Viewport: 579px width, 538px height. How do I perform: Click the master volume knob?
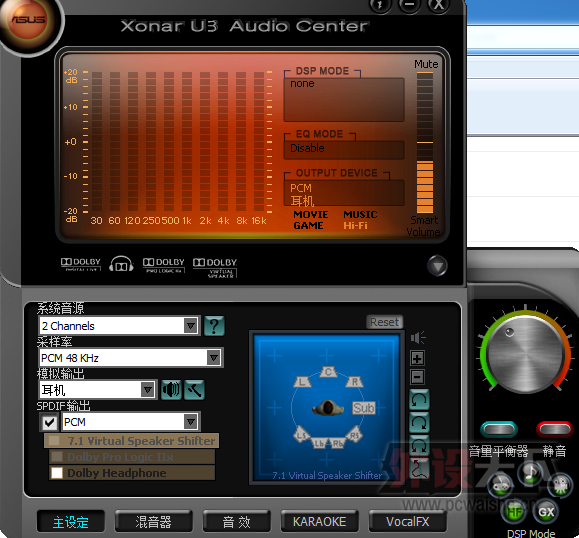525,354
